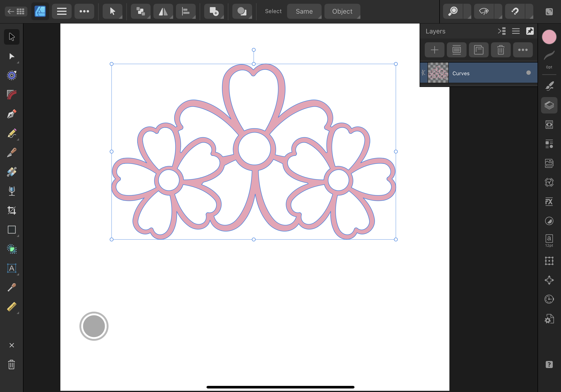Image resolution: width=561 pixels, height=392 pixels.
Task: Add a pixel layer or mask
Action: [x=456, y=50]
